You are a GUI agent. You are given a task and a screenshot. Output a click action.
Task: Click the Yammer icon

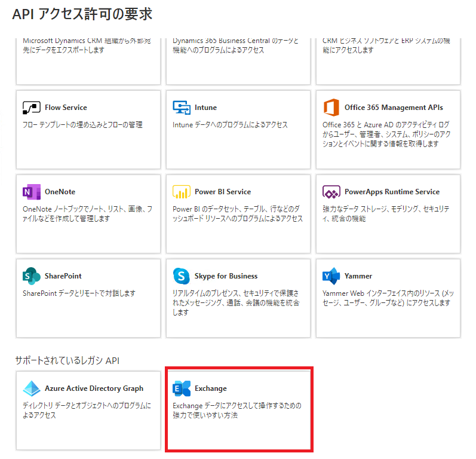[331, 276]
